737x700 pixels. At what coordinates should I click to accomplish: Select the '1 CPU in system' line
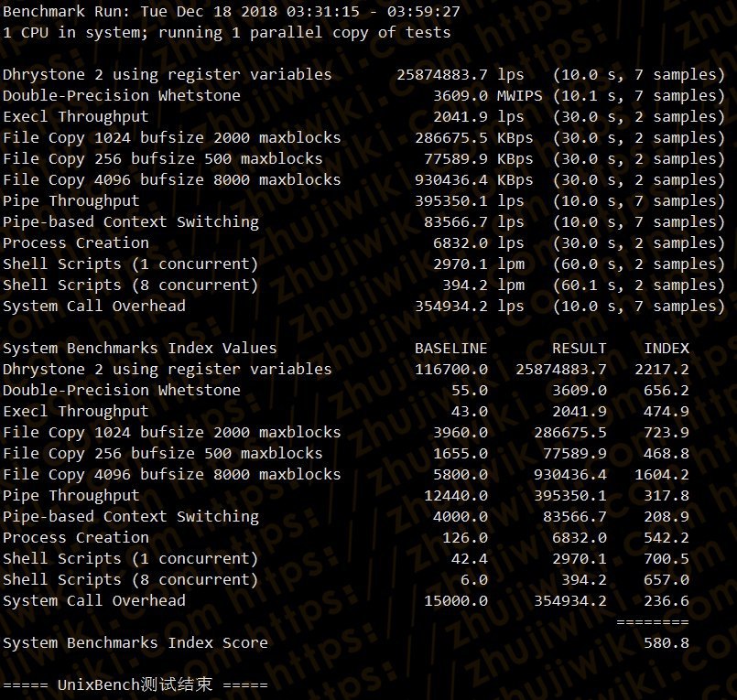(226, 32)
